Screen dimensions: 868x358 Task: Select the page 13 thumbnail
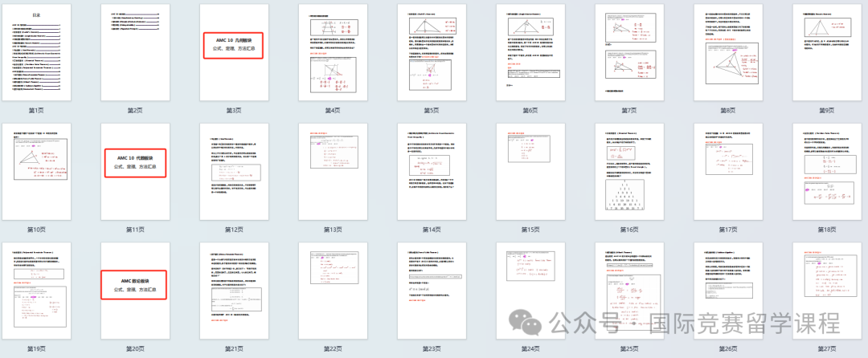click(x=332, y=171)
